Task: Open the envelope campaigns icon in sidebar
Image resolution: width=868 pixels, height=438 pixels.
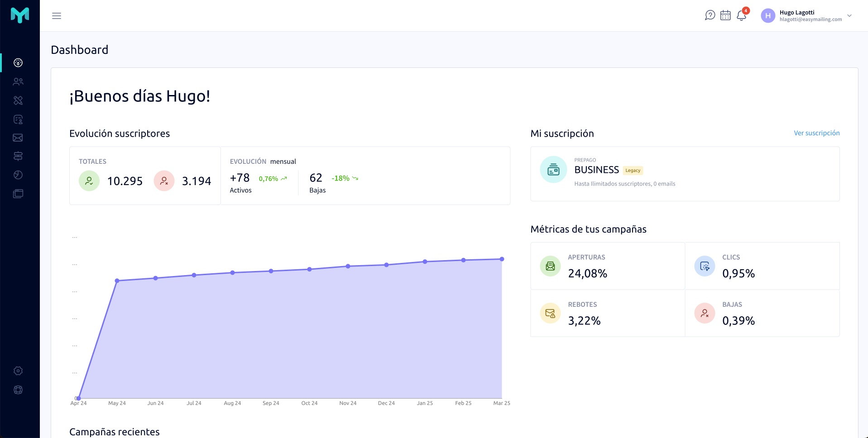Action: pyautogui.click(x=18, y=138)
